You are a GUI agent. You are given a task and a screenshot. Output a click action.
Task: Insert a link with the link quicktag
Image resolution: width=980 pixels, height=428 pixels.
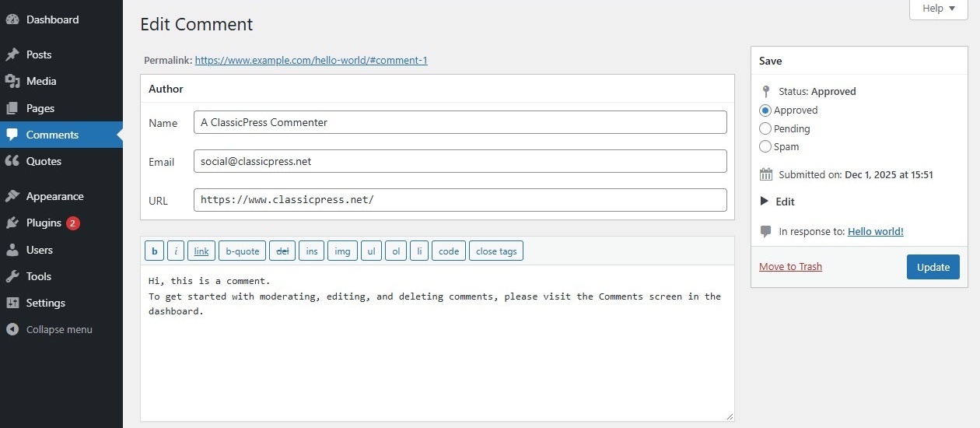click(x=201, y=251)
